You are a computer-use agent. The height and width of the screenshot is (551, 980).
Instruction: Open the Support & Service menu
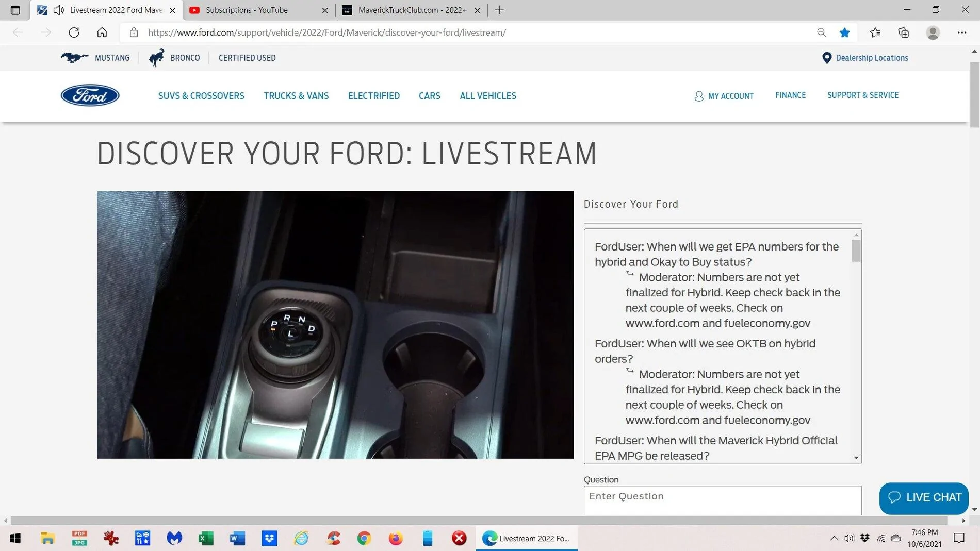pyautogui.click(x=863, y=95)
